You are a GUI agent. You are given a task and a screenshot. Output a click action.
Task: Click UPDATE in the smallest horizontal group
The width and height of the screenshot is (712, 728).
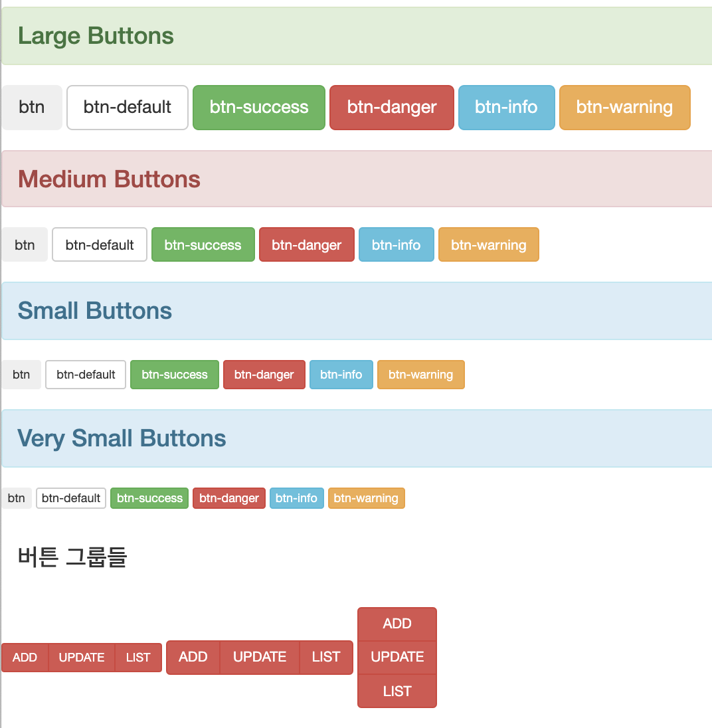pyautogui.click(x=82, y=658)
